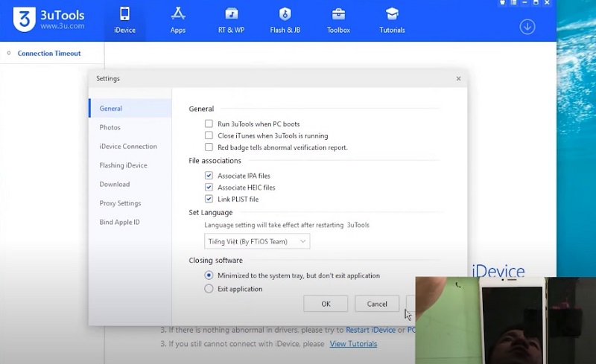
Task: Confirm settings with OK button
Action: click(326, 304)
